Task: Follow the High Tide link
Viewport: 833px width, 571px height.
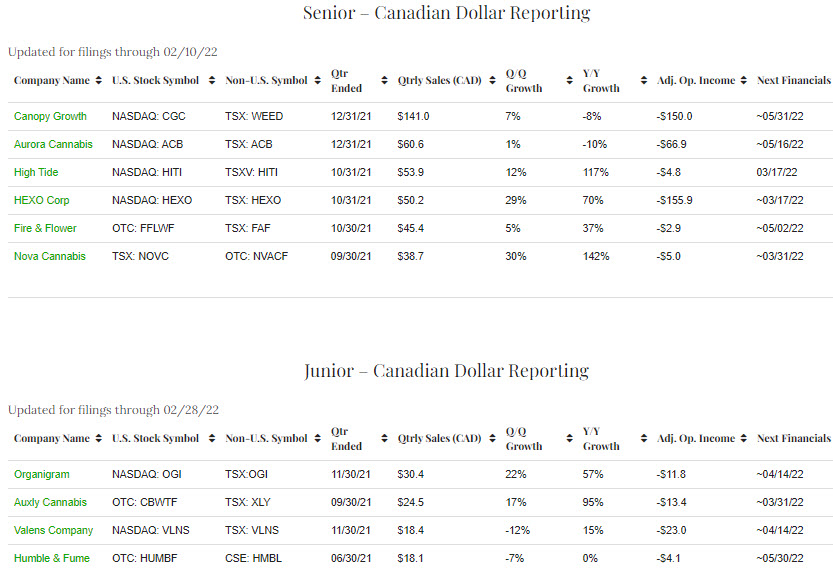Action: [x=36, y=172]
